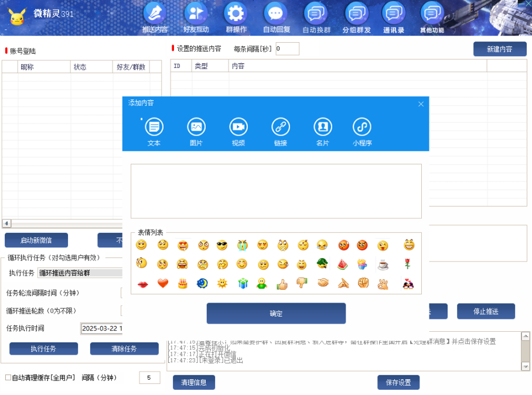Image resolution: width=532 pixels, height=395 pixels.
Task: Enable 自动清理缓存 checkbox
Action: [x=8, y=378]
